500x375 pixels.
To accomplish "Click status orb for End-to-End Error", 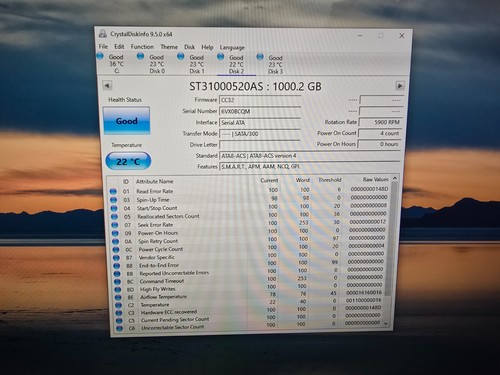I will pos(116,266).
